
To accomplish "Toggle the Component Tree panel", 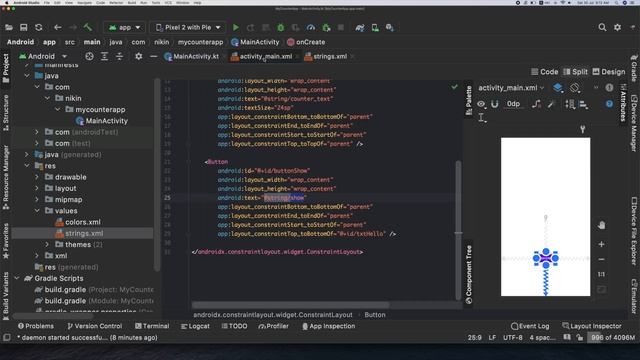I will [x=469, y=274].
